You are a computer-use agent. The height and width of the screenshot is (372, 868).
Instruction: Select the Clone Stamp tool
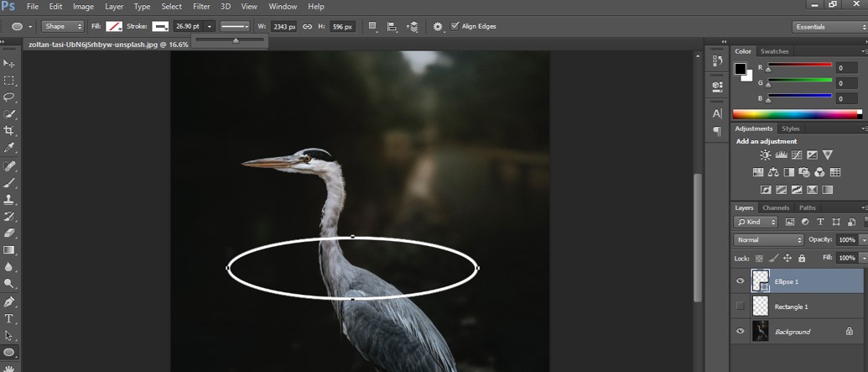pyautogui.click(x=9, y=200)
